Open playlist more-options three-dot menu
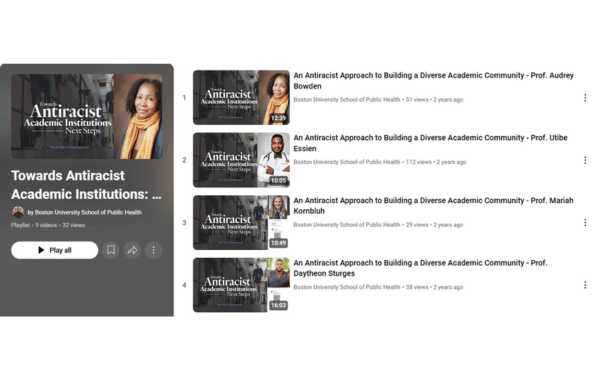 [153, 250]
